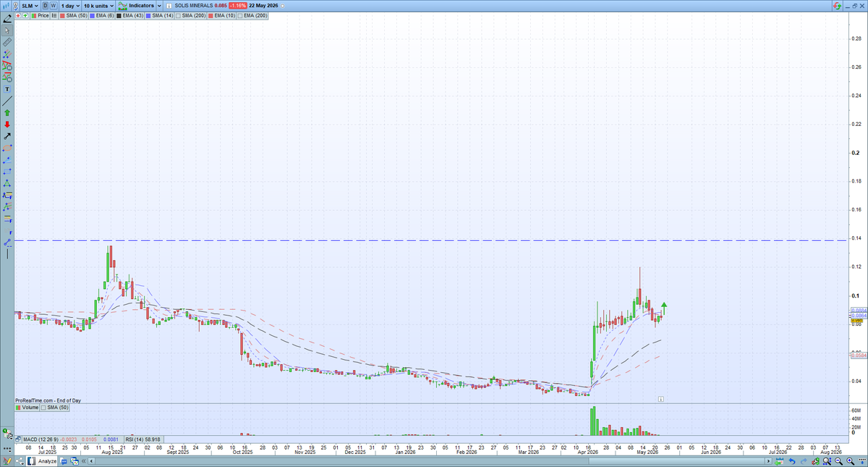
Task: Select the green up arrow tool
Action: pyautogui.click(x=7, y=112)
